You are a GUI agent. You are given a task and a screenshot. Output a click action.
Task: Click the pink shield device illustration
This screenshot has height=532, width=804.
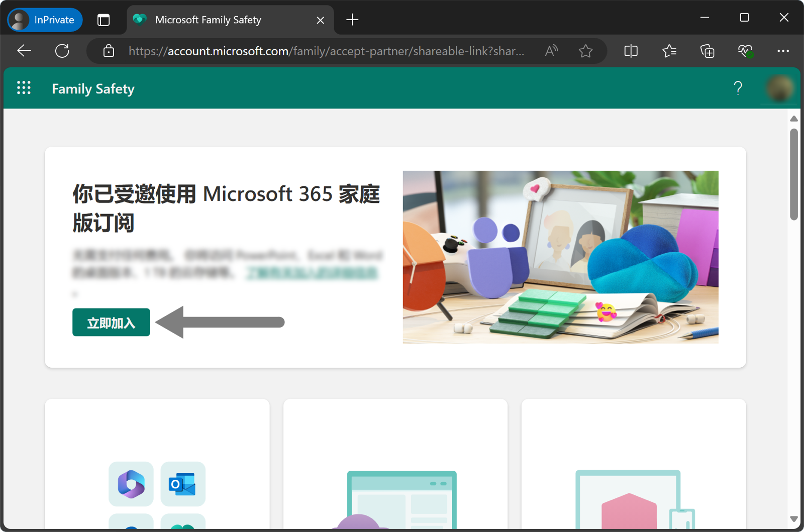(x=634, y=499)
